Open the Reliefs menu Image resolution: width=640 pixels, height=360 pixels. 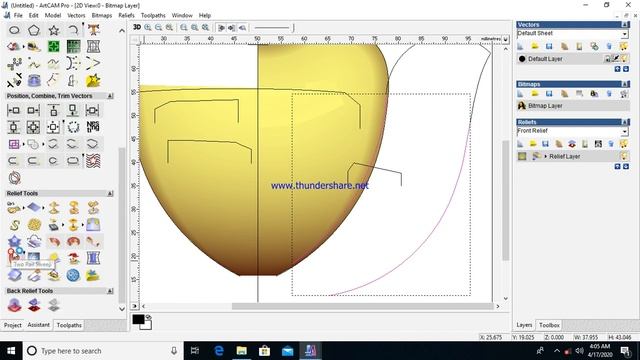pos(126,15)
